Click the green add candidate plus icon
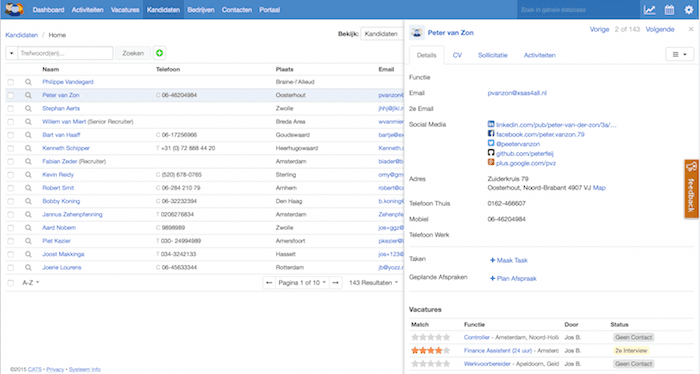The image size is (700, 374). (x=159, y=53)
